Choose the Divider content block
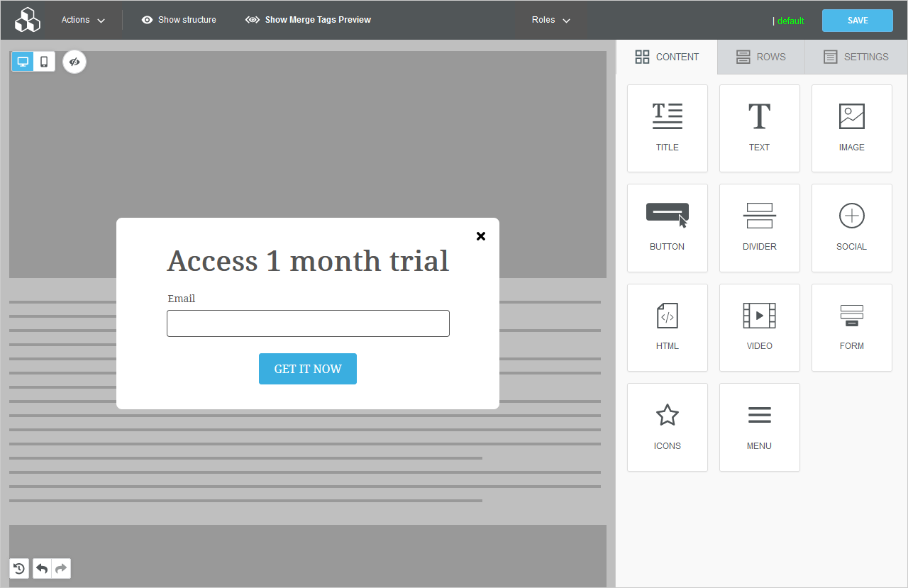 [x=759, y=228]
